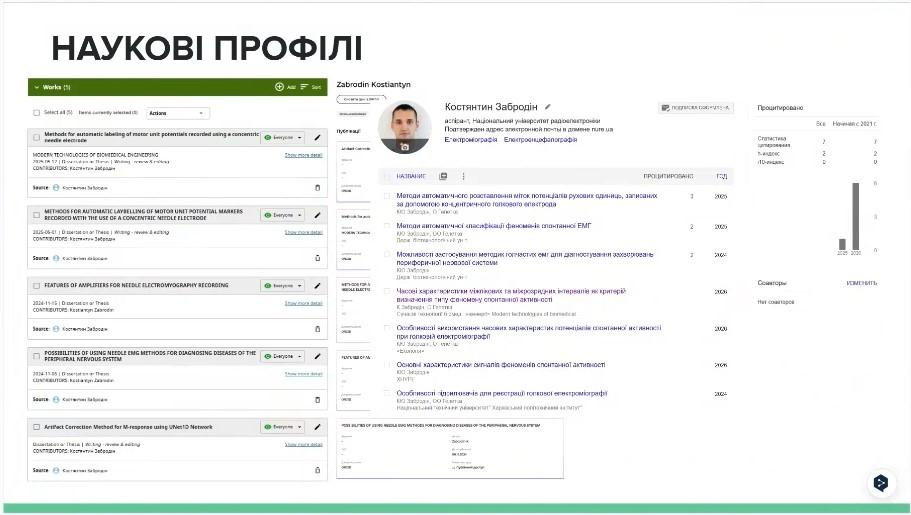Sort publications by ГОД column

[721, 176]
